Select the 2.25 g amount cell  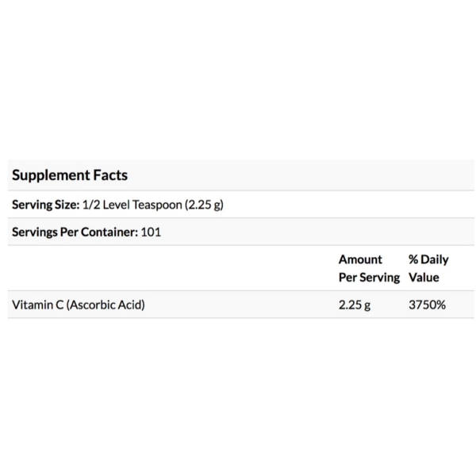(x=355, y=305)
